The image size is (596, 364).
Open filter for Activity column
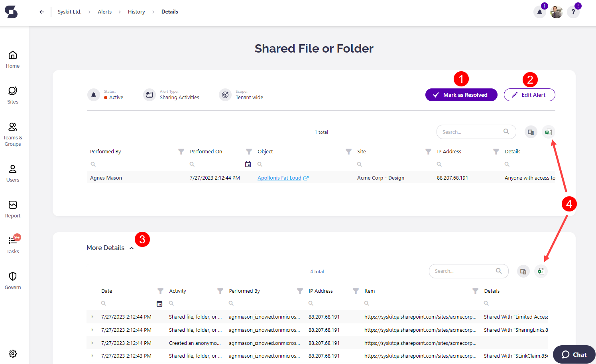tap(220, 291)
